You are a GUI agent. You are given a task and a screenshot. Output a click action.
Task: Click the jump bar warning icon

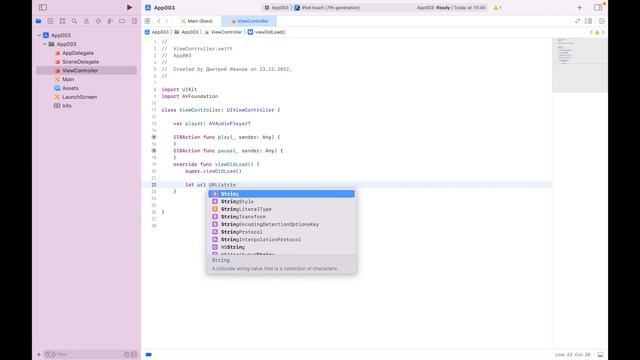pos(597,32)
